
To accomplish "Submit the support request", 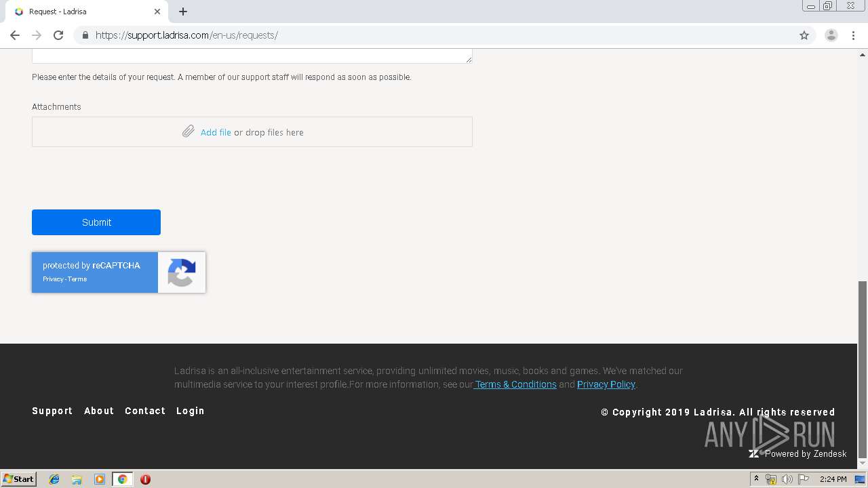I will pyautogui.click(x=96, y=222).
